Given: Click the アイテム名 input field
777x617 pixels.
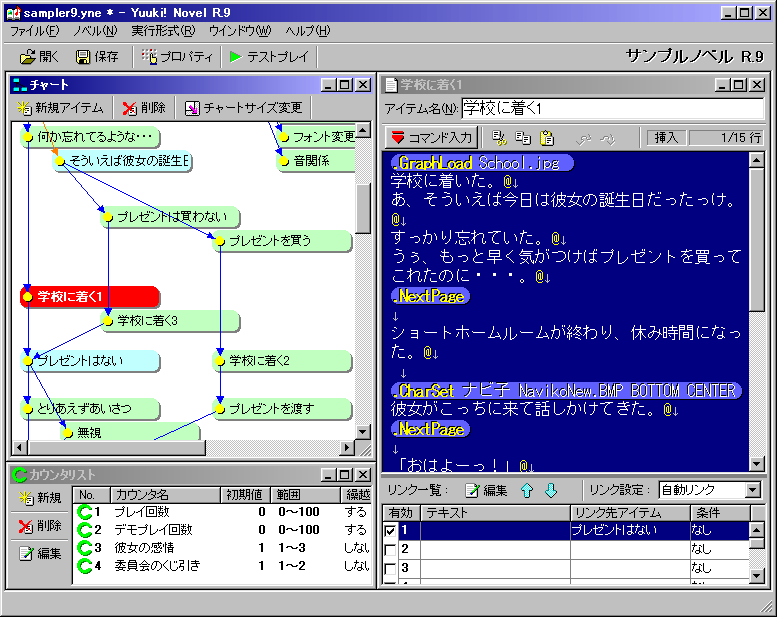Looking at the screenshot, I should click(612, 108).
